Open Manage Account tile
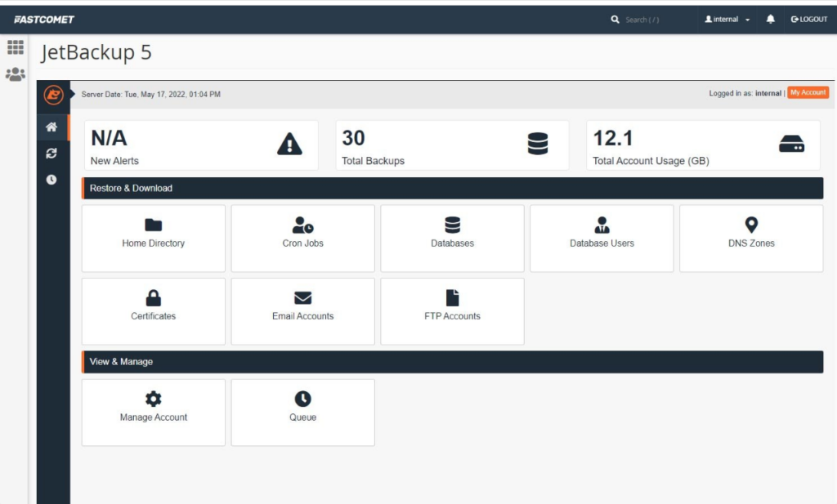The image size is (837, 504). pyautogui.click(x=154, y=413)
